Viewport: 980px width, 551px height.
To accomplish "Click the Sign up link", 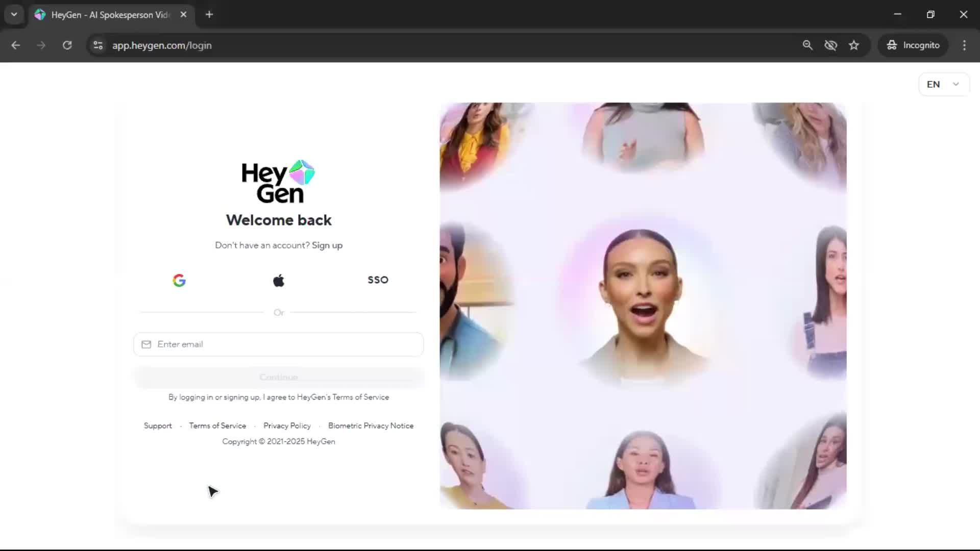I will (x=327, y=245).
